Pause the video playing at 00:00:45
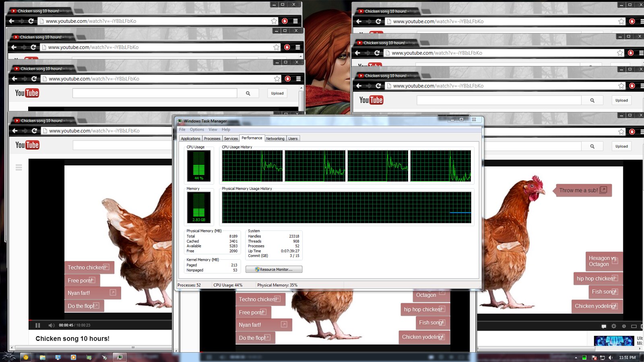 37,325
